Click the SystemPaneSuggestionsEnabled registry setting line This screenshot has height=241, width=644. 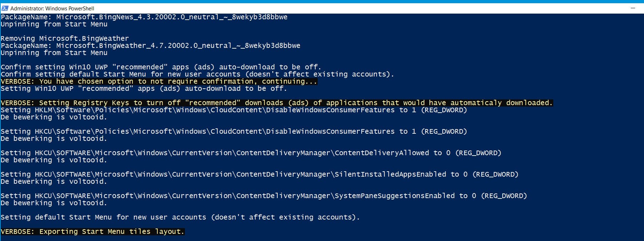[264, 196]
